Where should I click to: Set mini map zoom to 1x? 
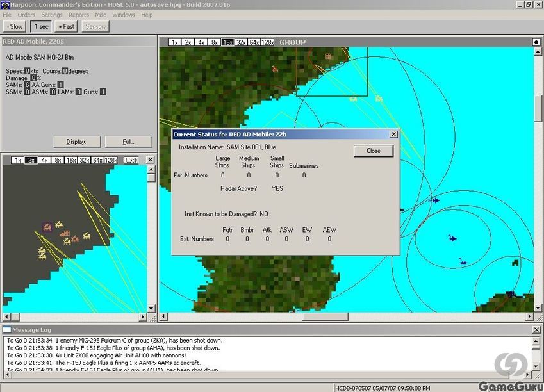pos(18,160)
